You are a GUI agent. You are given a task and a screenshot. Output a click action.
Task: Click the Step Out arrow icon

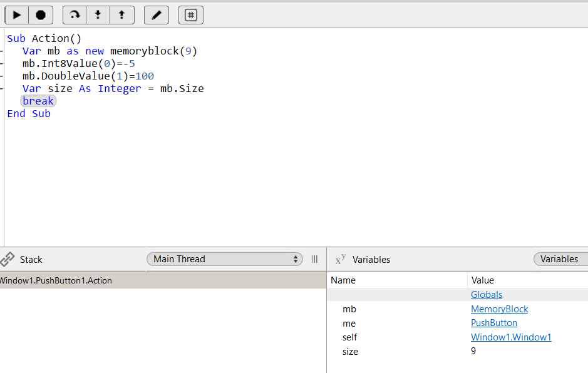coord(122,15)
